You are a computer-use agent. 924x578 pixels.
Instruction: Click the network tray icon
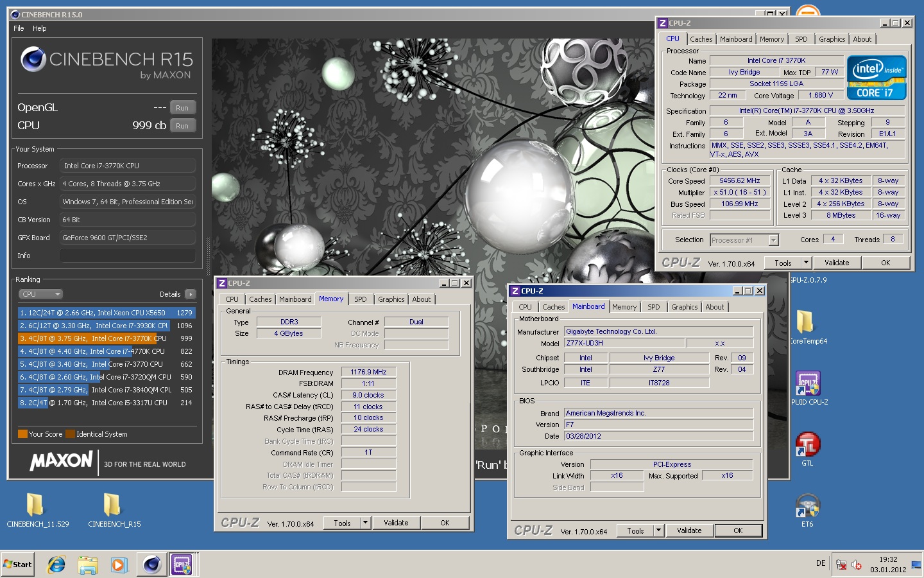point(841,565)
